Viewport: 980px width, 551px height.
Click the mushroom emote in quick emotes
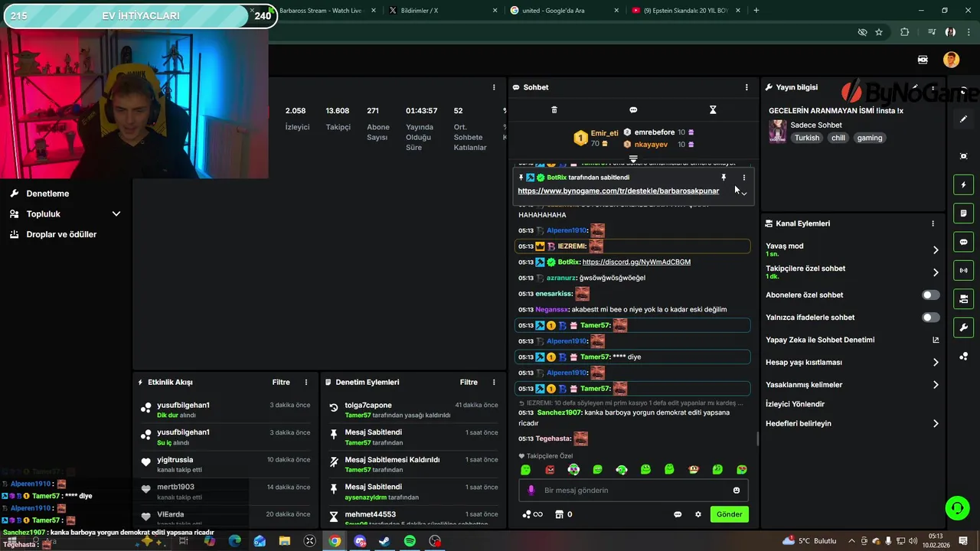694,470
